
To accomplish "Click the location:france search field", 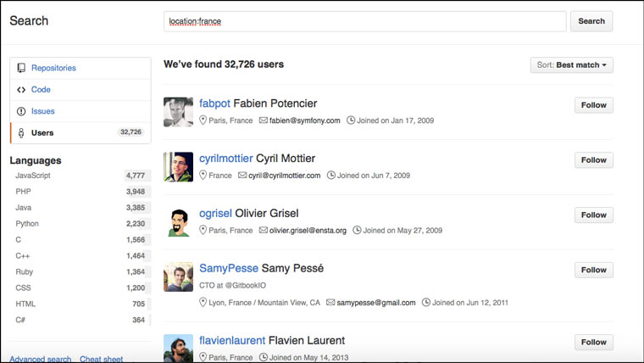I will pyautogui.click(x=364, y=21).
